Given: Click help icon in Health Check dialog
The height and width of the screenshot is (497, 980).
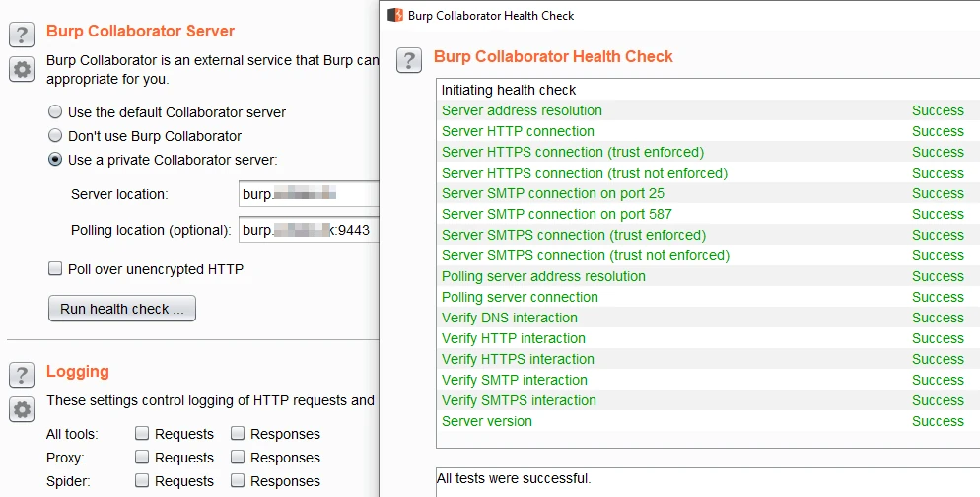Looking at the screenshot, I should pyautogui.click(x=409, y=60).
